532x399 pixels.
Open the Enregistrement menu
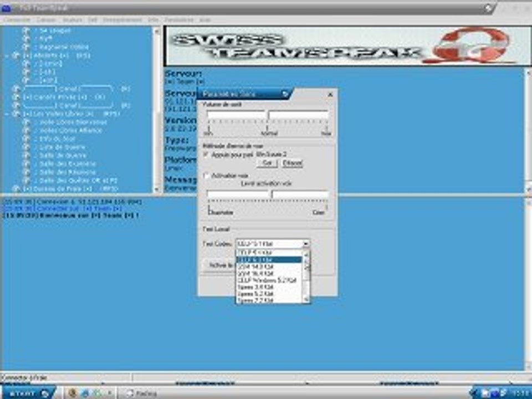tap(122, 20)
